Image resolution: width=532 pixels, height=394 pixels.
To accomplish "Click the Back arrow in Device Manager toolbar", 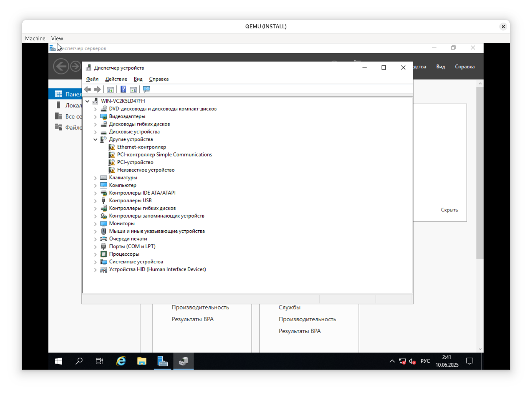I will [x=88, y=89].
